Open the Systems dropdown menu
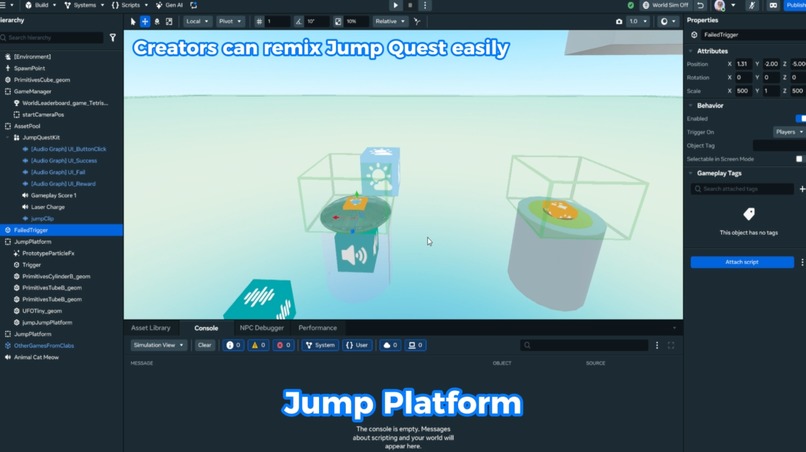 click(84, 5)
